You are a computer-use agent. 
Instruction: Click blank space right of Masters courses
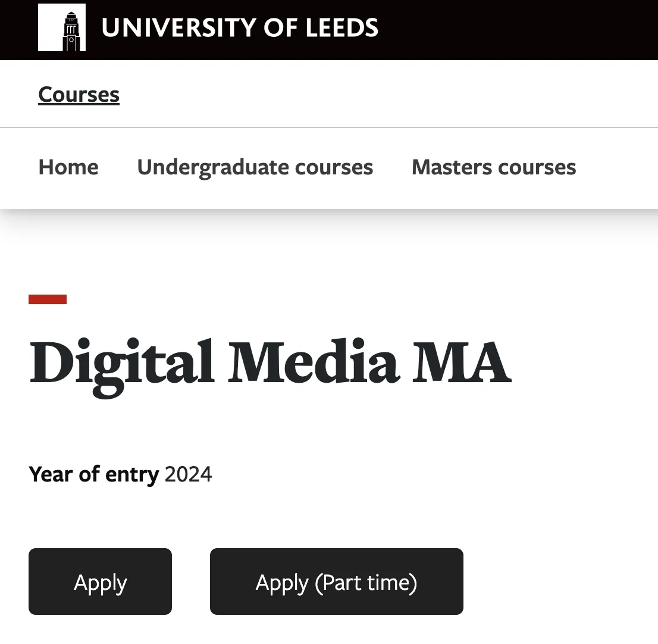click(619, 167)
